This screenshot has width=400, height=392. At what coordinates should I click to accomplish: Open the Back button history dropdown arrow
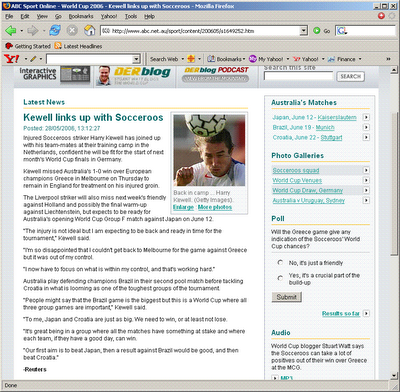tap(22, 31)
